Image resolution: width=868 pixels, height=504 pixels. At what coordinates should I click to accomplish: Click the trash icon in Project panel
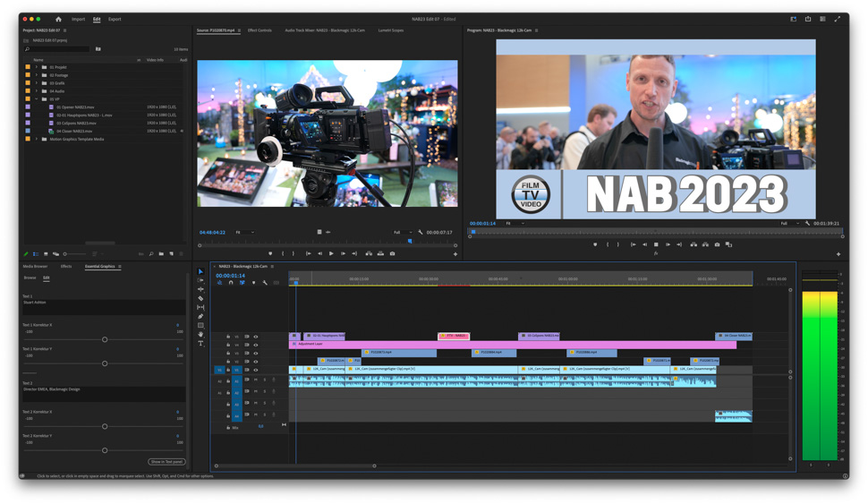182,253
